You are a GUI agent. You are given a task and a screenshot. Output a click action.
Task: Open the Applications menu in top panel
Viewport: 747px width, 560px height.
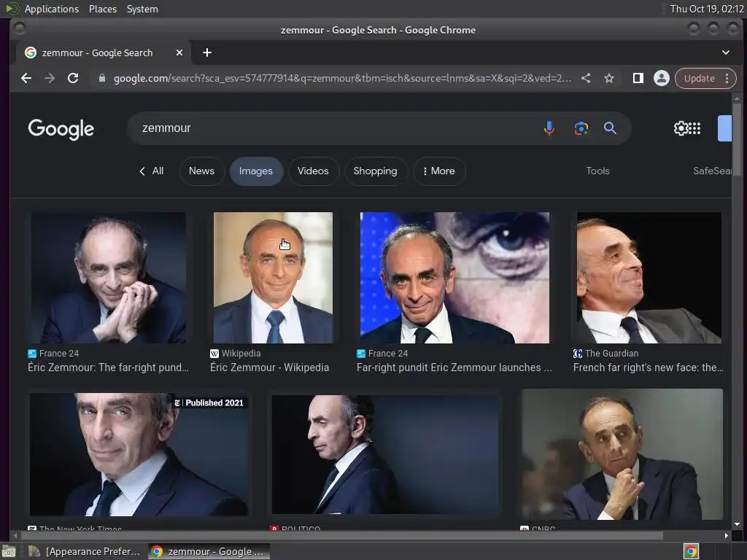[52, 9]
